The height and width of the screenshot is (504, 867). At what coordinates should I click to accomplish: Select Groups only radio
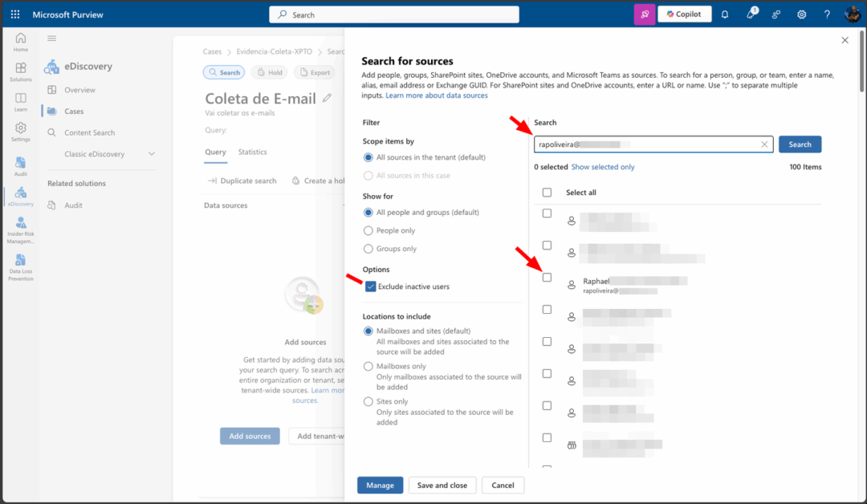[x=368, y=249]
